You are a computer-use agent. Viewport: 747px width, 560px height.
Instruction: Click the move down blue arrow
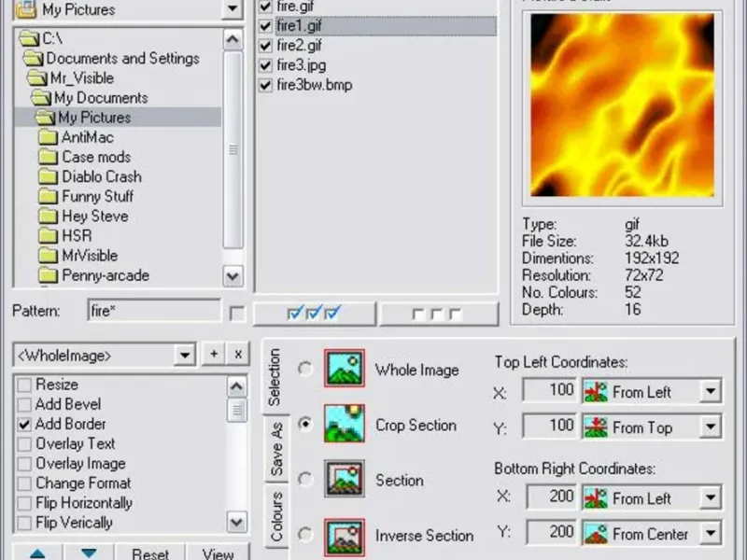89,553
